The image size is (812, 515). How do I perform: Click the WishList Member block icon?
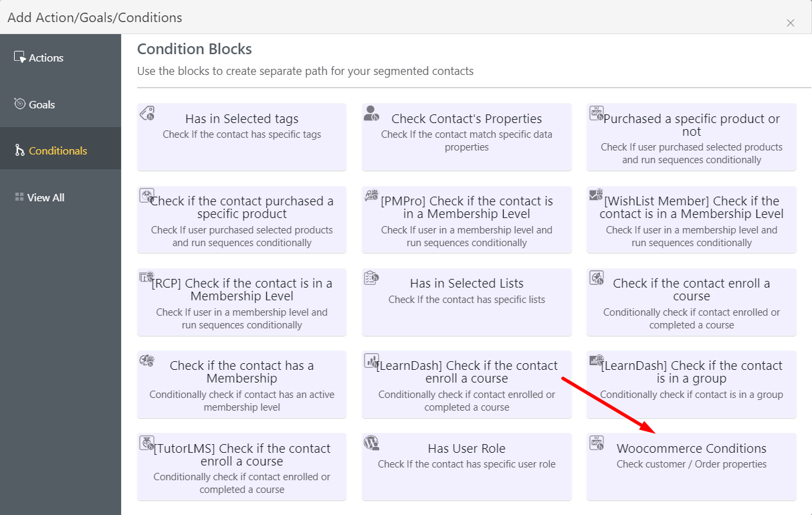click(597, 195)
